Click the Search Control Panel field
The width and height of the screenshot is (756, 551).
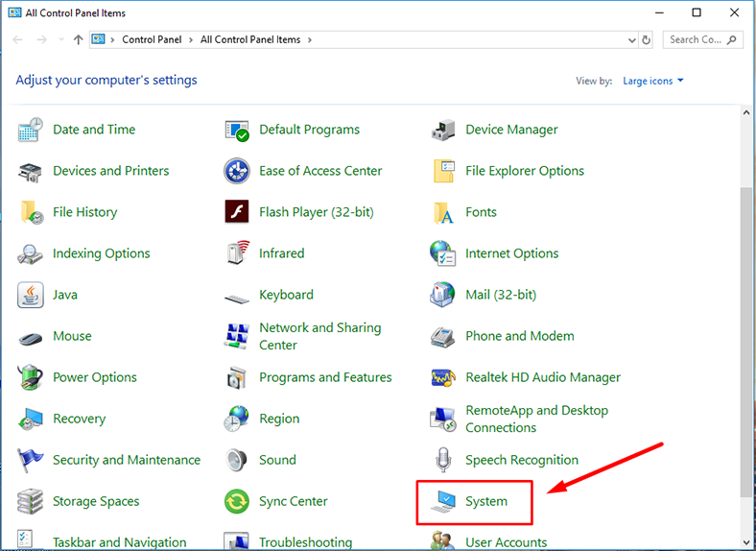point(703,39)
